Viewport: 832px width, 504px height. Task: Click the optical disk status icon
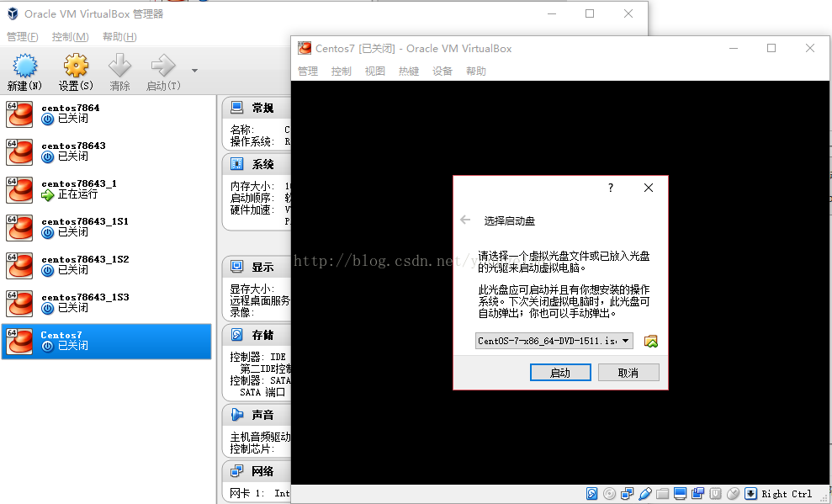pyautogui.click(x=610, y=494)
